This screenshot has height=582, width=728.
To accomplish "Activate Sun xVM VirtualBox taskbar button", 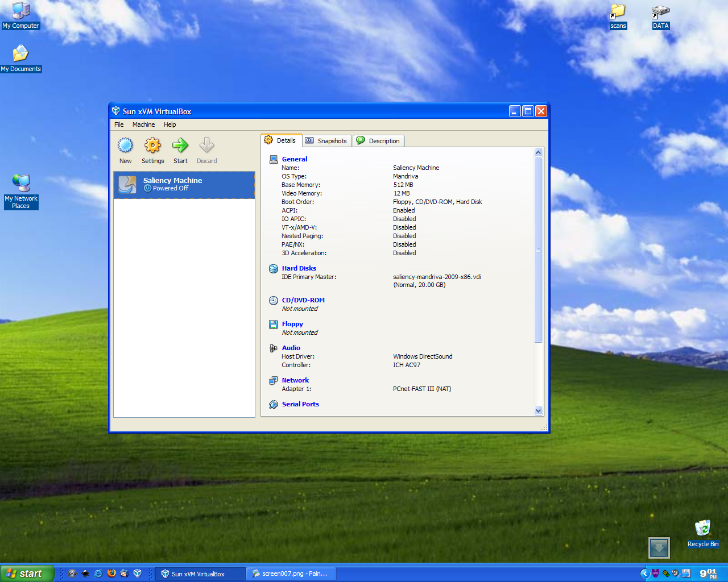I will [x=200, y=573].
